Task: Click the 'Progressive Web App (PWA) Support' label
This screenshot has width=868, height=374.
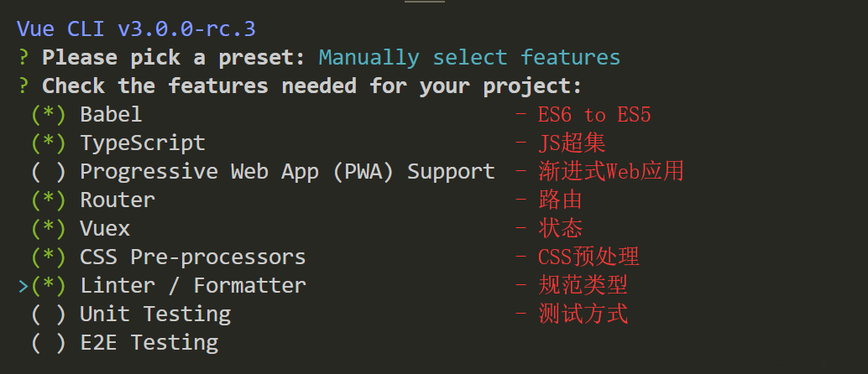Action: 287,172
